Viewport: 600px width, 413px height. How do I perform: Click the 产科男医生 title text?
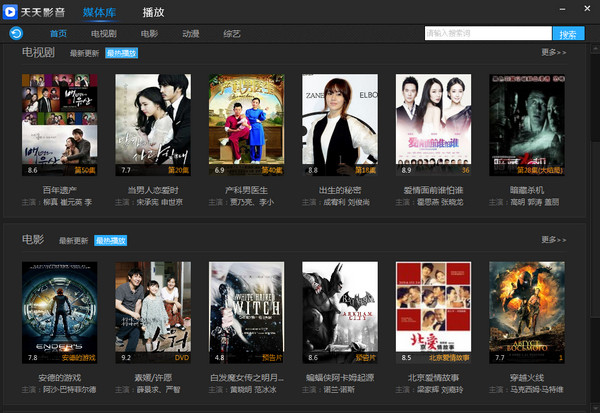pos(246,190)
